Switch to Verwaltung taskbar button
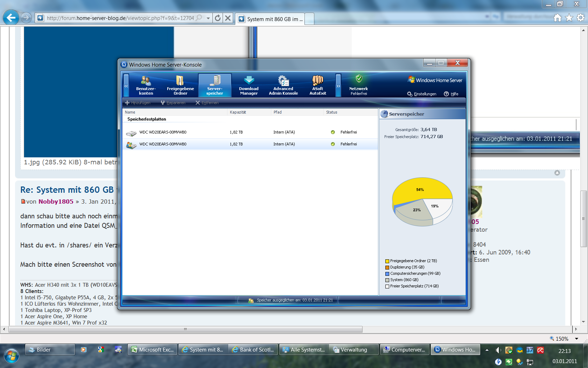This screenshot has width=588, height=368. point(354,350)
